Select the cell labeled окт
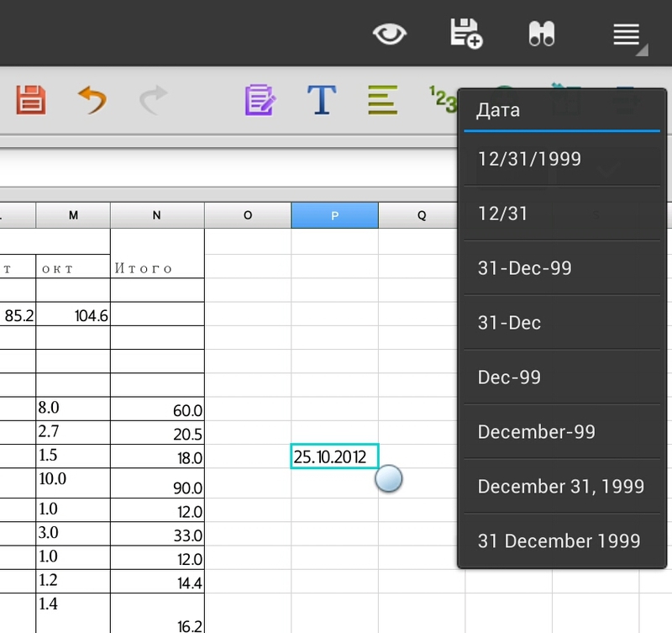Screen dimensions: 672x633 point(73,266)
